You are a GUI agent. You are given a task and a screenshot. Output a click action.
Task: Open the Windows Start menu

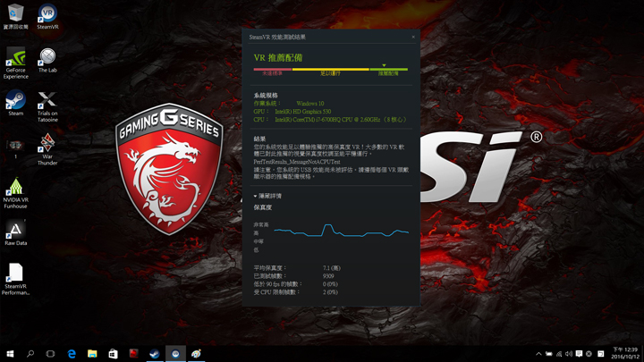(x=10, y=354)
